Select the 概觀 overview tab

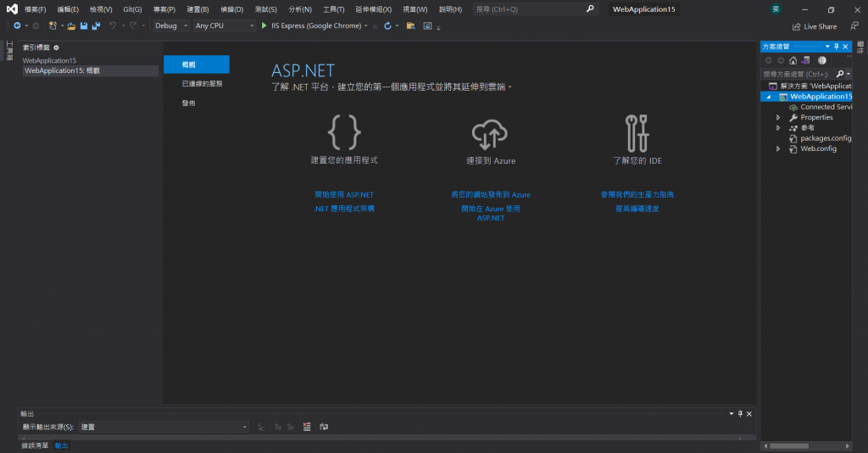(x=197, y=64)
